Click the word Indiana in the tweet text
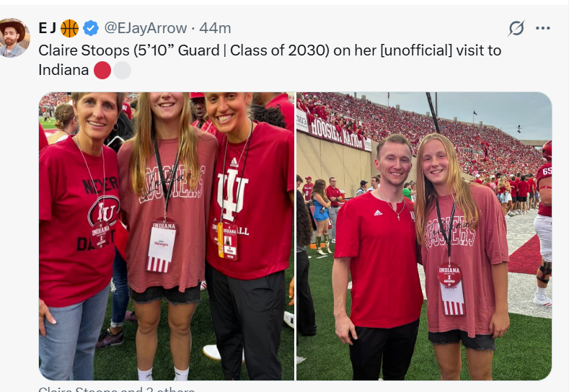The image size is (582, 392). [x=63, y=70]
